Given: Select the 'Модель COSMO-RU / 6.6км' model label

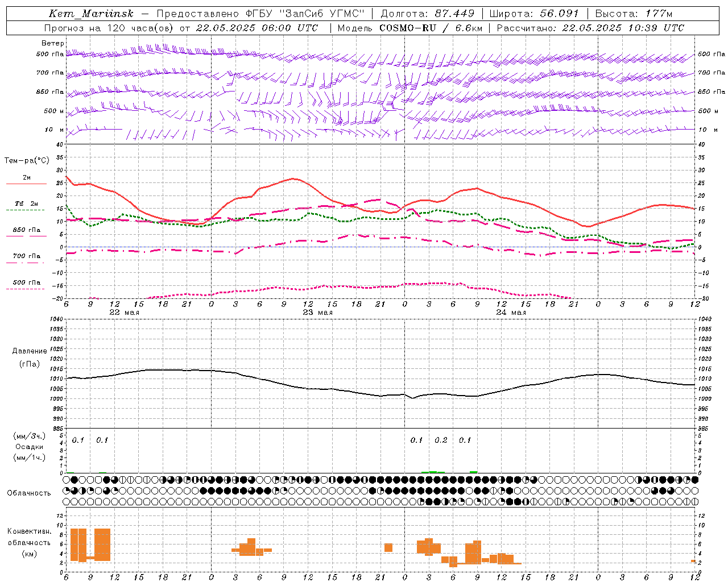Looking at the screenshot, I should (409, 28).
